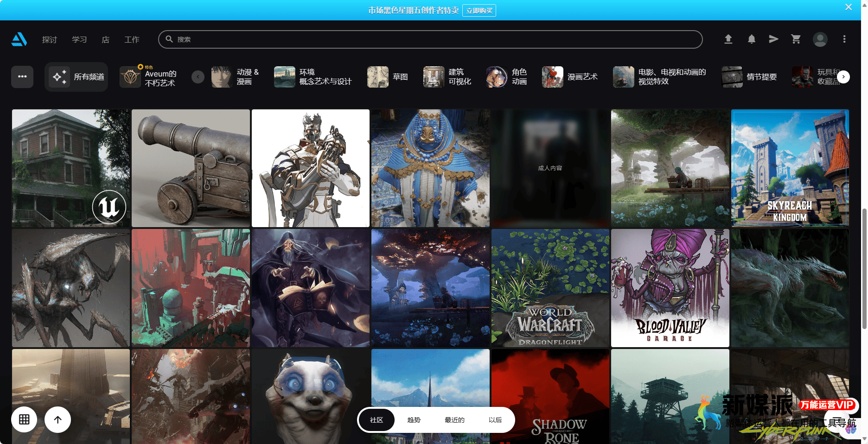
Task: Open the Skyreach Kingdom artwork thumbnail
Action: click(x=790, y=168)
